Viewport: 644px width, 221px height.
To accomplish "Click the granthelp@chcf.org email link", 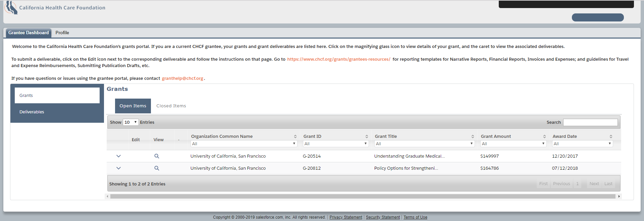I will (x=182, y=78).
